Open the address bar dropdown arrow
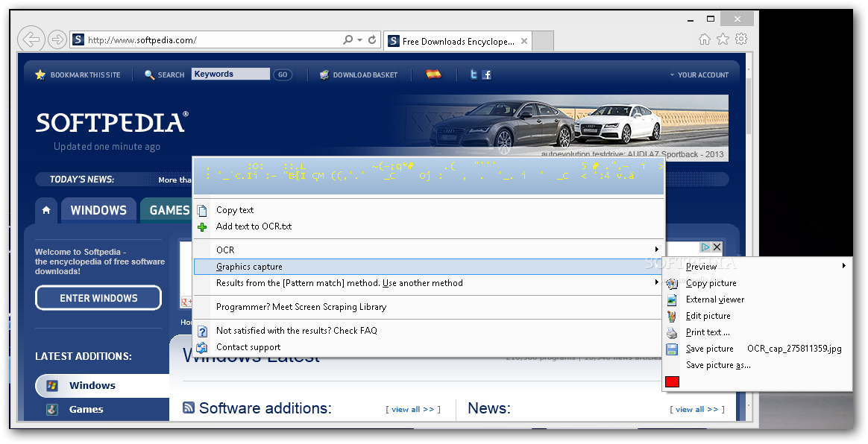 (x=360, y=39)
